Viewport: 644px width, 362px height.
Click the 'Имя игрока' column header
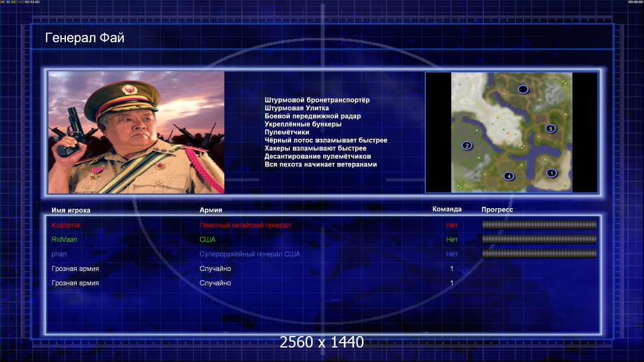(x=71, y=210)
